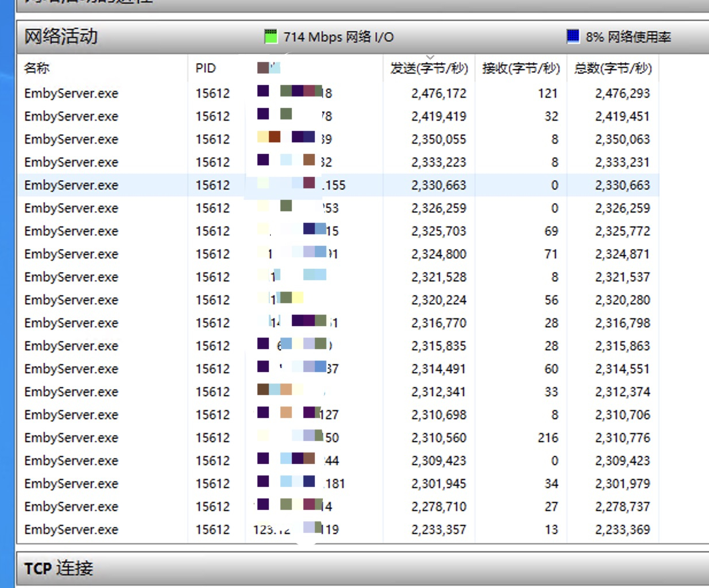The height and width of the screenshot is (588, 709).
Task: Select the 8% 网络使用率 label
Action: (629, 37)
